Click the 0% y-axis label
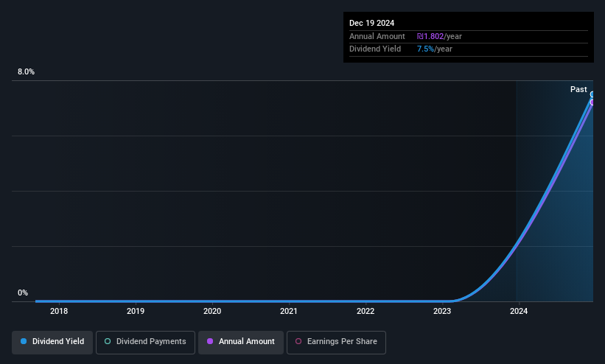 (23, 293)
